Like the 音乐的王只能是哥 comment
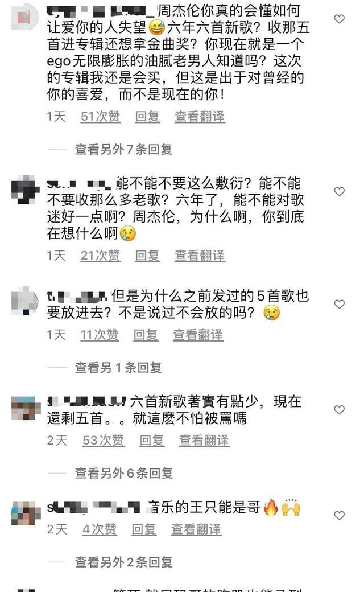This screenshot has height=592, width=364. click(340, 515)
